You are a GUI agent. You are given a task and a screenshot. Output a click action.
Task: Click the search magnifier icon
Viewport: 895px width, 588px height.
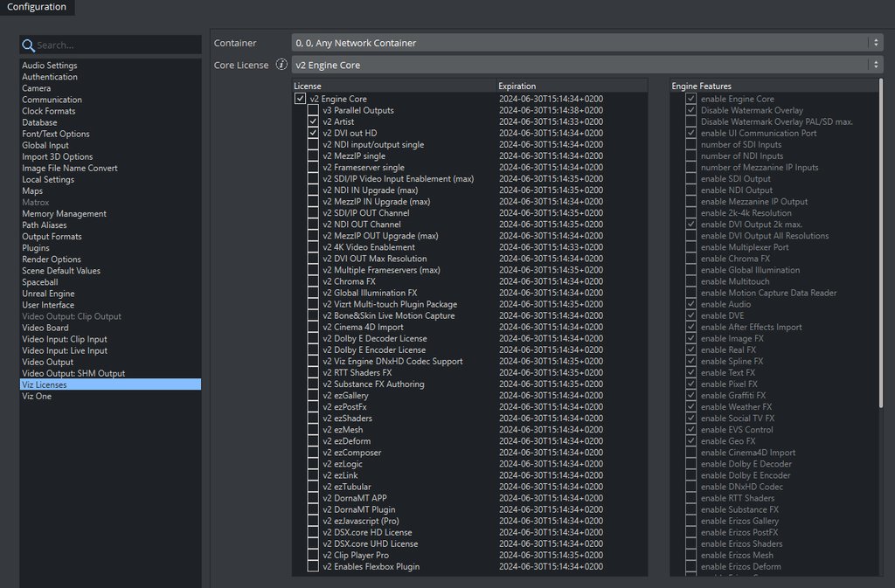pyautogui.click(x=29, y=45)
